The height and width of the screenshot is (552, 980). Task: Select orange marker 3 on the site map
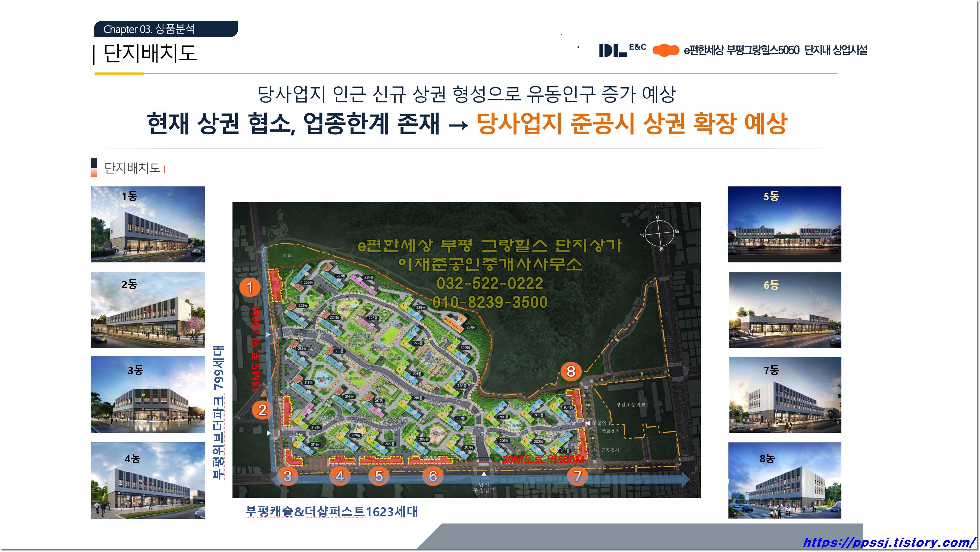coord(287,476)
